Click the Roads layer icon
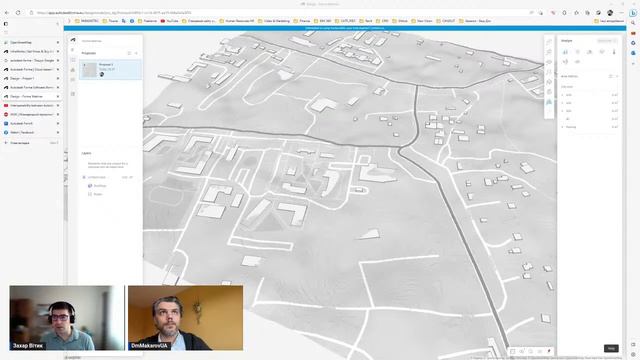This screenshot has width=640, height=360. tap(90, 194)
